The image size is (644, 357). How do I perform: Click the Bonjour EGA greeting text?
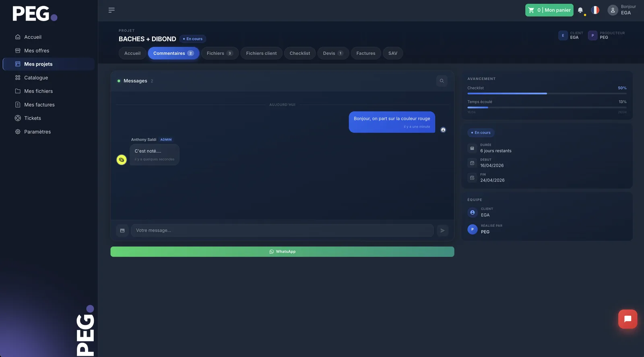pos(628,10)
